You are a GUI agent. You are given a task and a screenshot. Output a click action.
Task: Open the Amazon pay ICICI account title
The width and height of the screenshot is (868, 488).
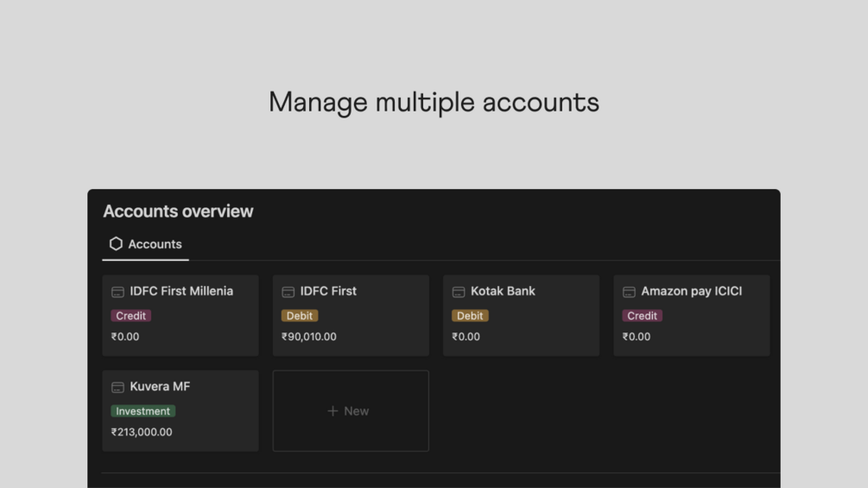tap(692, 291)
